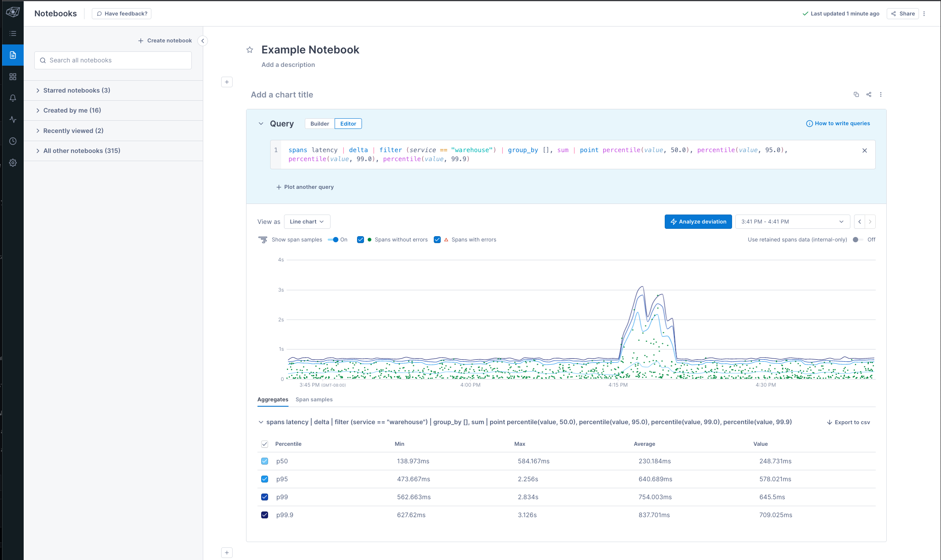Open the alerts bell in sidebar
Viewport: 941px width, 560px height.
[13, 98]
